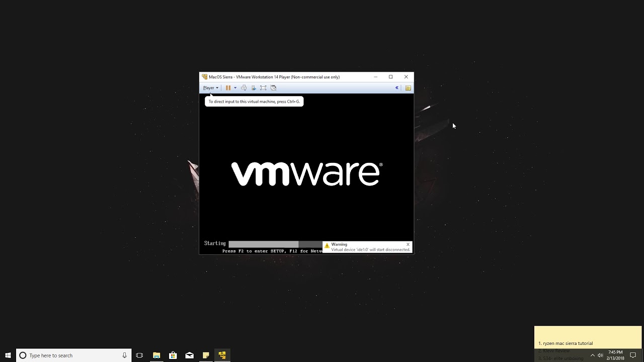Click the Cortana microphone icon

click(124, 355)
